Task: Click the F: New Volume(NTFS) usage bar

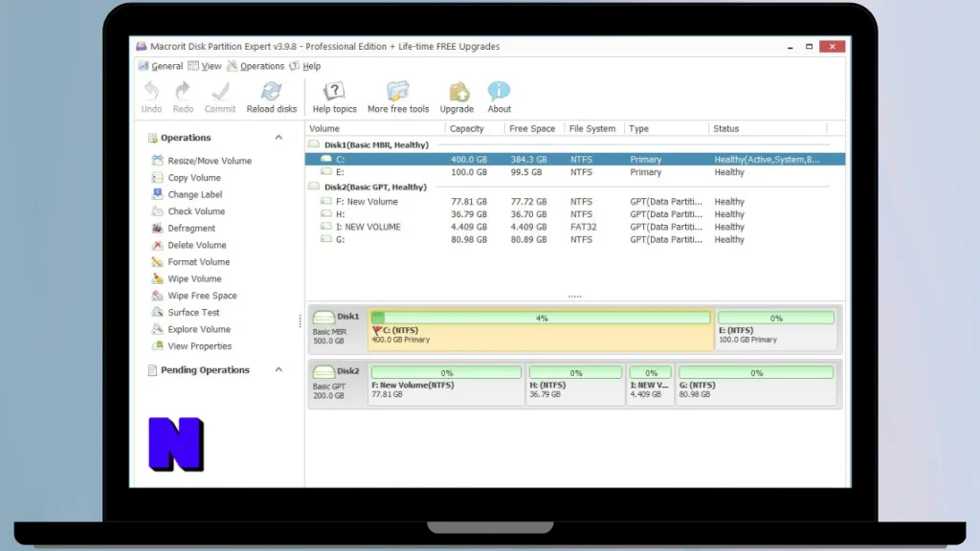Action: (x=446, y=372)
